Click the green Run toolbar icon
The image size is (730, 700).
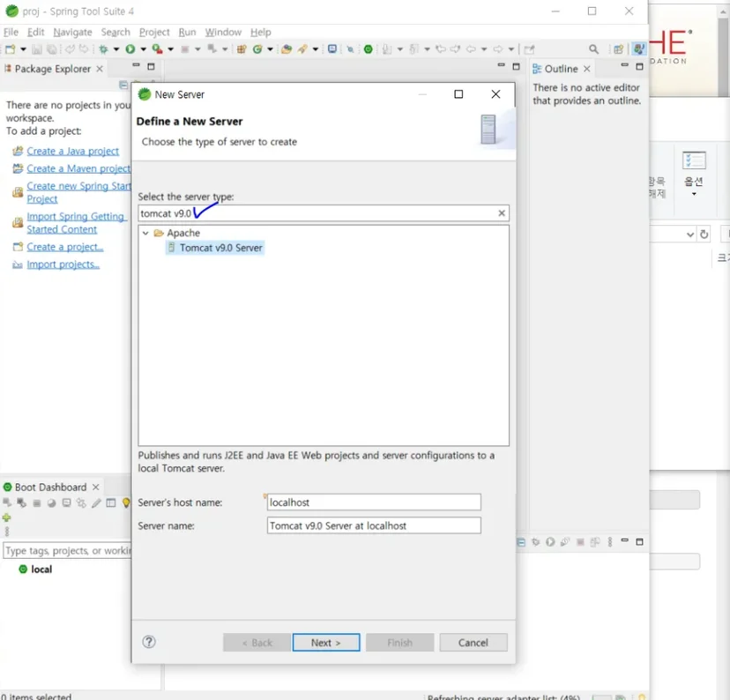click(130, 48)
